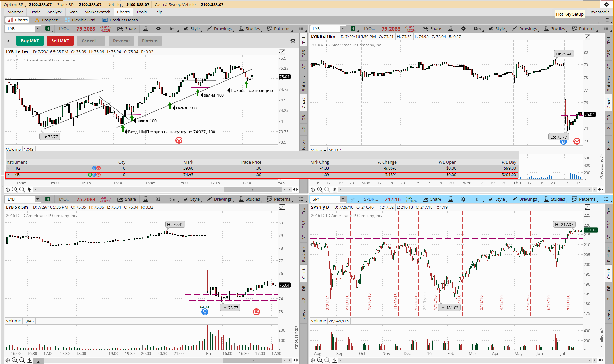Click the dollar icon below 15m chart
The width and height of the screenshot is (614, 364).
335,190
